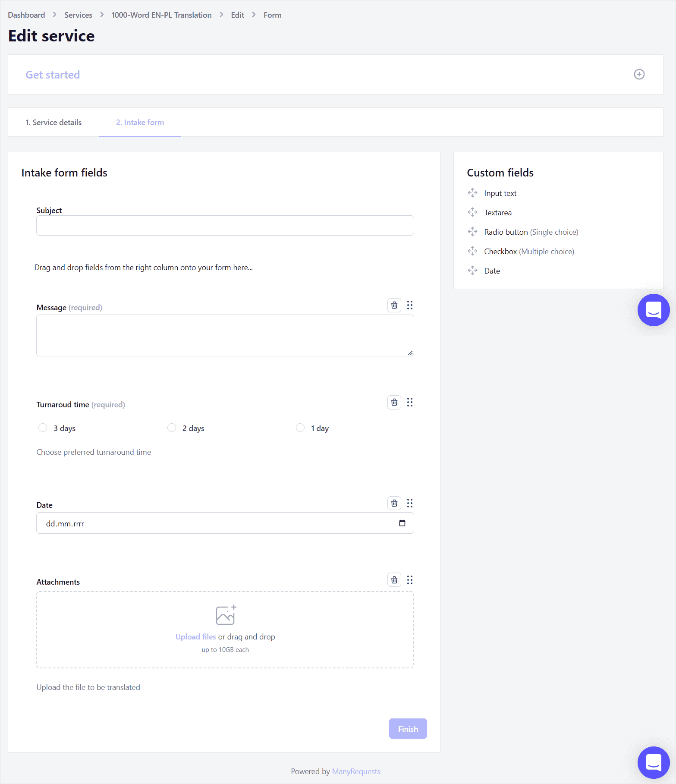The width and height of the screenshot is (676, 784).
Task: Select the 2 days radio option
Action: [172, 428]
